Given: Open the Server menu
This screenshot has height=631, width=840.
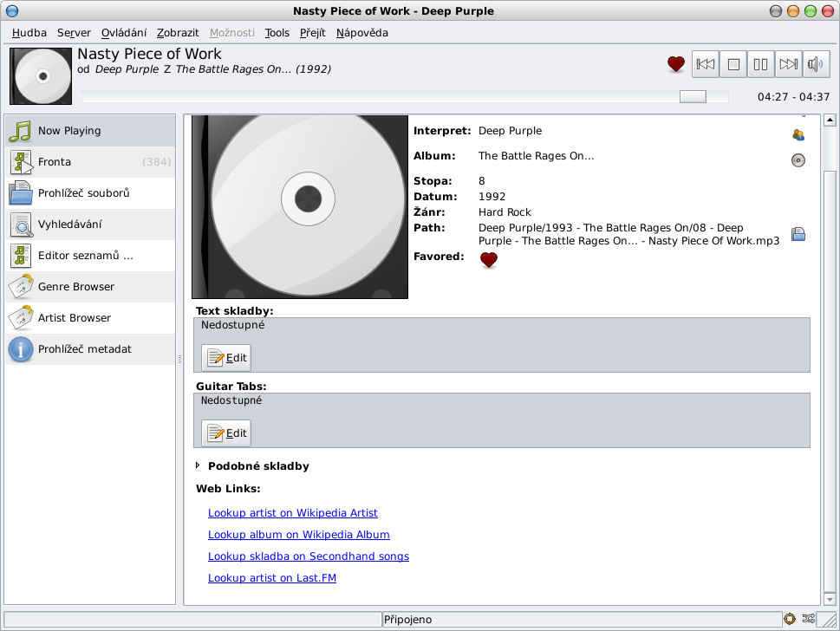Looking at the screenshot, I should coord(74,33).
